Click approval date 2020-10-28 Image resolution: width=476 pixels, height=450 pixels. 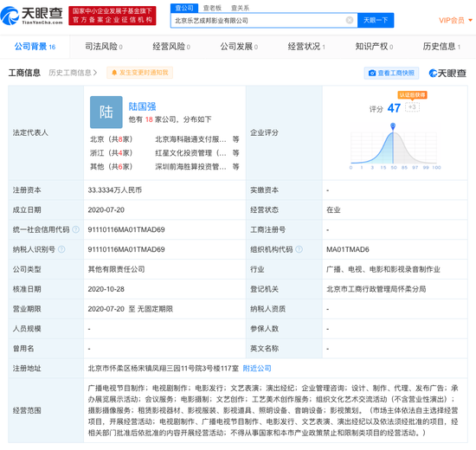pos(106,289)
